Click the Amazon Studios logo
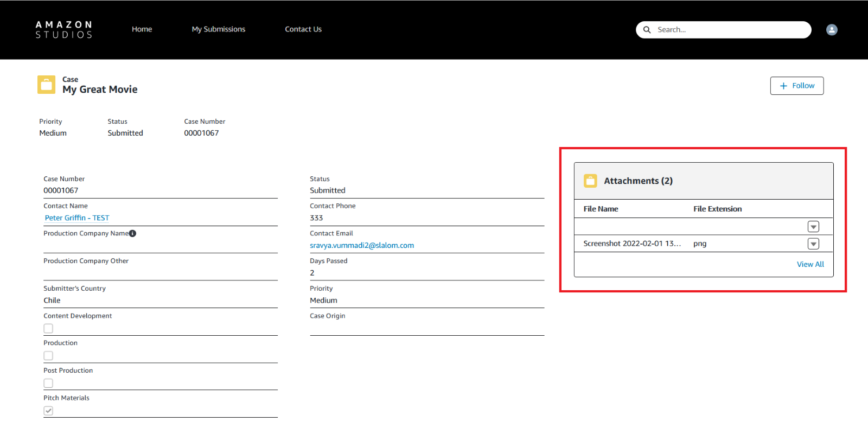 [63, 30]
